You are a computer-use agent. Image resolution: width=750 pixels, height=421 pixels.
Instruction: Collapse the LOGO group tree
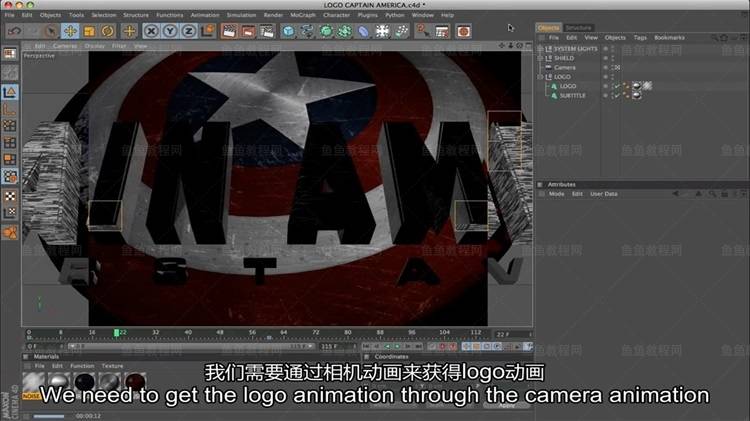pyautogui.click(x=540, y=77)
